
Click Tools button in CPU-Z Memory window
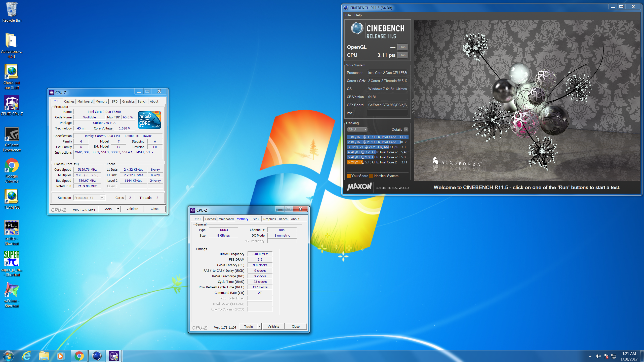pos(249,326)
